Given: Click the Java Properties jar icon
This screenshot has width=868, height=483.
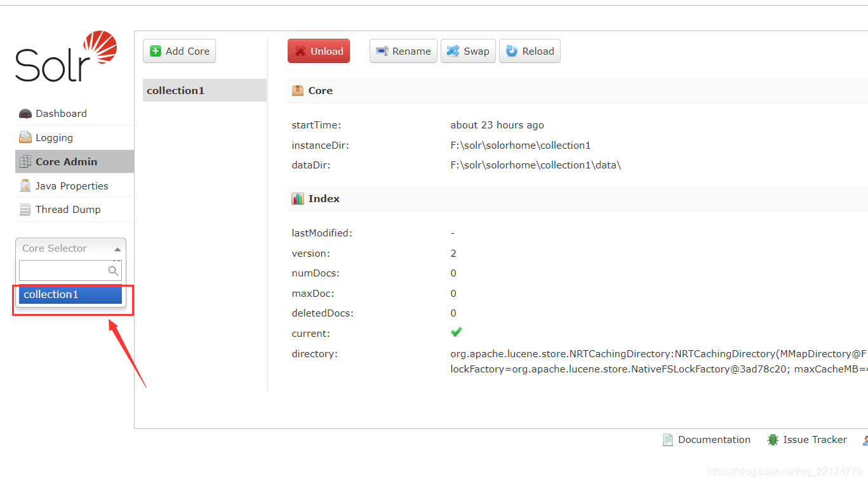Looking at the screenshot, I should coord(25,186).
